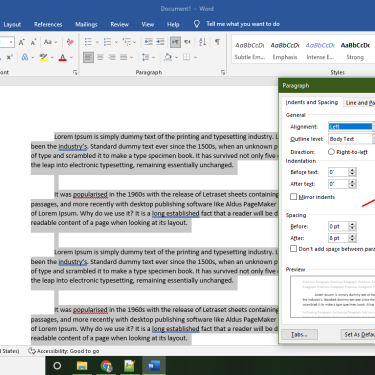Viewport: 375px width, 375px height.
Task: Click the Decrease Font Size icon
Action: 33,42
